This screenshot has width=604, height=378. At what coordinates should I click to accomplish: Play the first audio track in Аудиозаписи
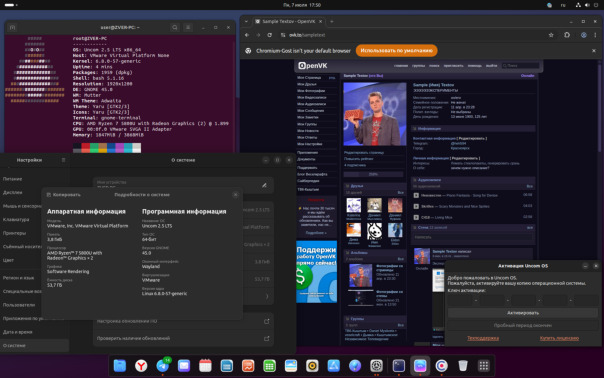[x=416, y=195]
